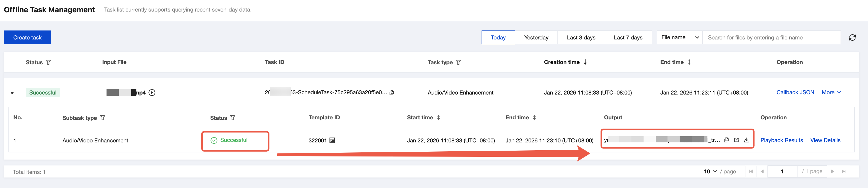This screenshot has height=188, width=868.
Task: Download the output file
Action: tap(746, 140)
